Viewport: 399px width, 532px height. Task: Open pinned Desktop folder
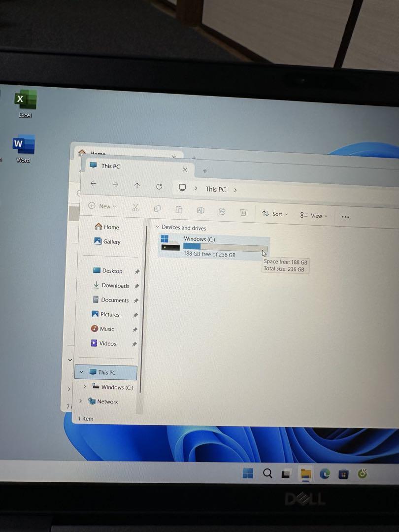coord(107,270)
